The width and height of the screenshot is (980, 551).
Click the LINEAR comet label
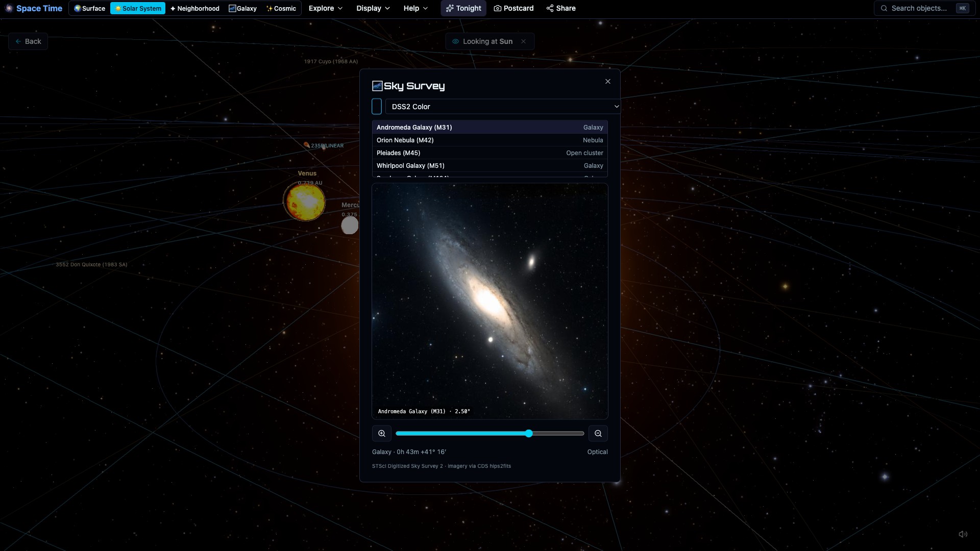pyautogui.click(x=327, y=146)
